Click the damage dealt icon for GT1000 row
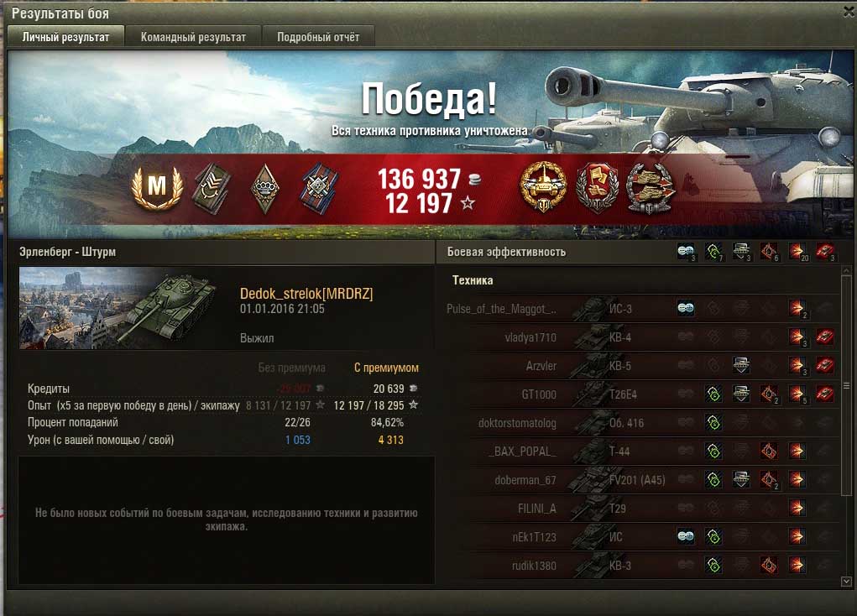Image resolution: width=857 pixels, height=616 pixels. pos(797,394)
